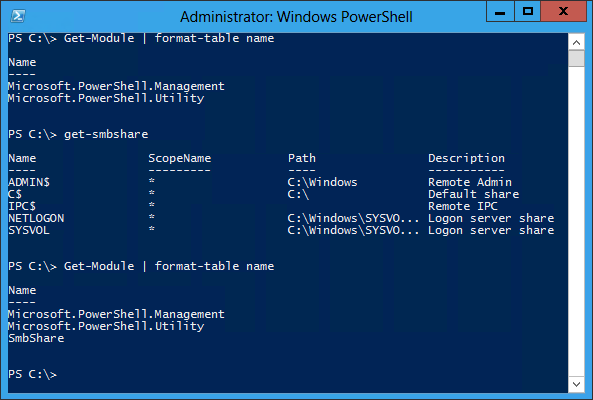This screenshot has height=400, width=593.
Task: Click the Description column header
Action: click(x=466, y=158)
